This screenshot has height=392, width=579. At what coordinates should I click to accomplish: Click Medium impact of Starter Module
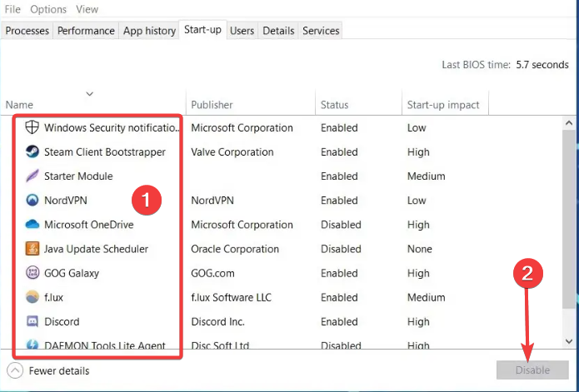[x=426, y=176]
